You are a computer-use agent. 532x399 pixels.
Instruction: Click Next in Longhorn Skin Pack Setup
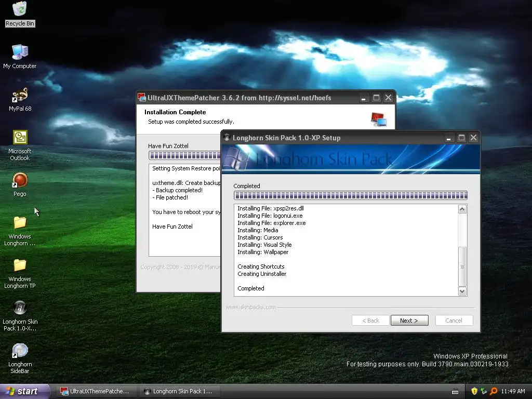(x=409, y=320)
